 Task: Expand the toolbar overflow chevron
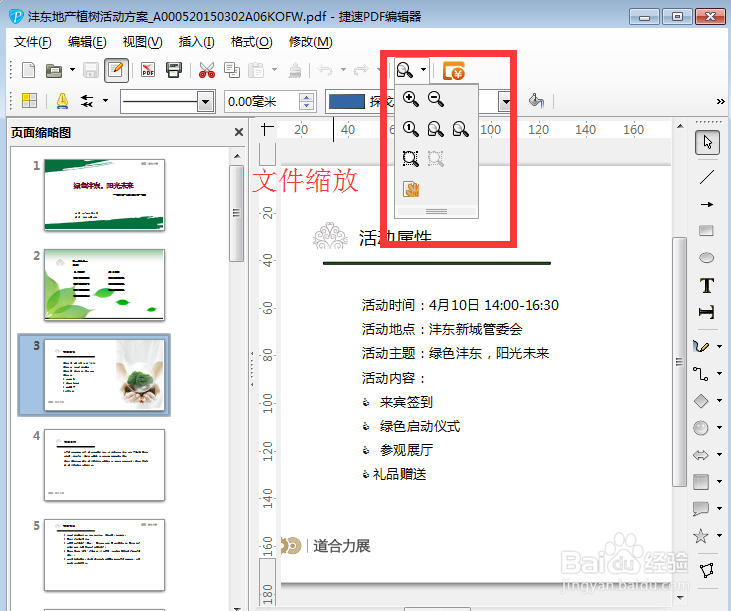click(720, 101)
